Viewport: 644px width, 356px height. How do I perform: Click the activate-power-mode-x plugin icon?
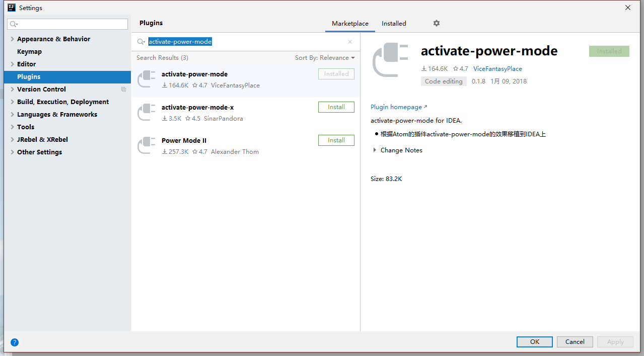(x=147, y=113)
